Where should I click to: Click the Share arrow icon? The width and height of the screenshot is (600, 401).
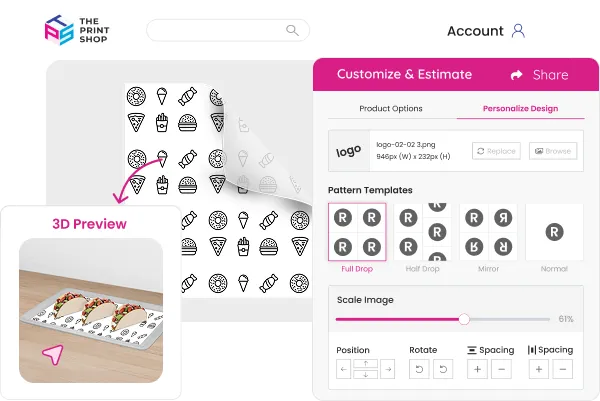point(517,75)
